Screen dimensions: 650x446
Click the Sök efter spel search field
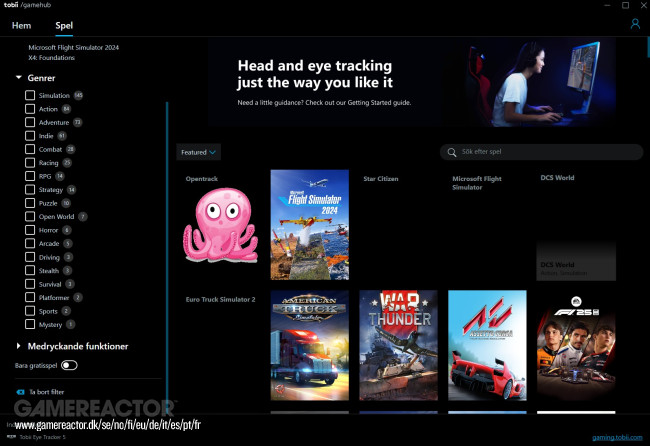541,152
